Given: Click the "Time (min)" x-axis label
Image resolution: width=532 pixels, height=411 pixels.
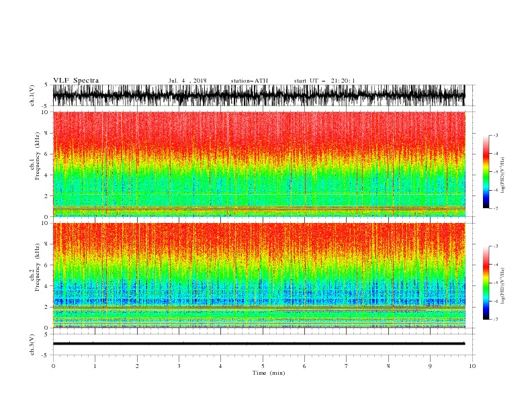Looking at the screenshot, I should tap(269, 373).
